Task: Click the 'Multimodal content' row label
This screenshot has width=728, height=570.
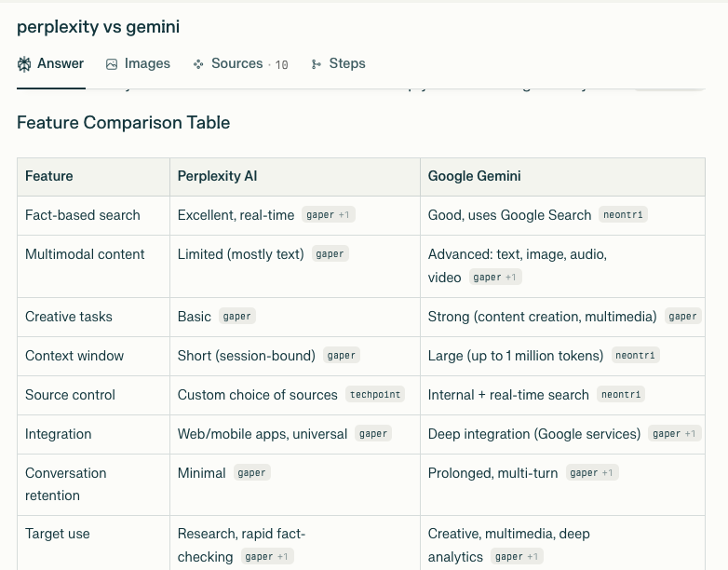Action: 85,254
